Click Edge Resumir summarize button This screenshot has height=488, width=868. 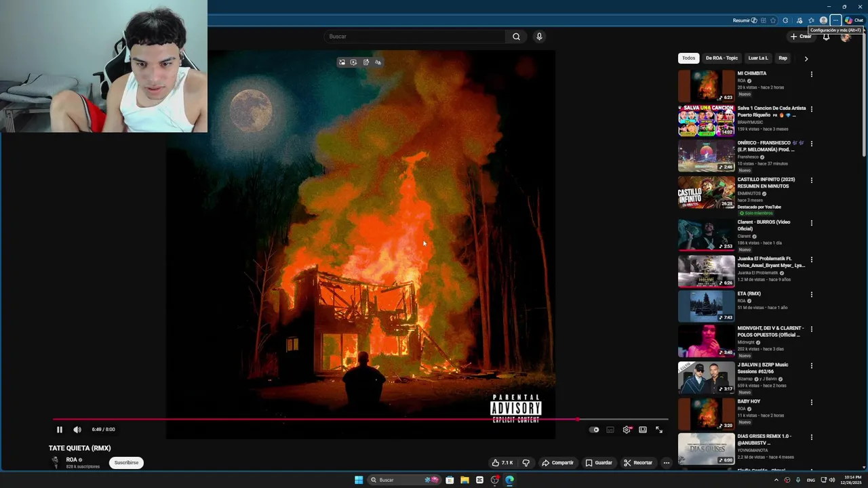[x=745, y=20]
